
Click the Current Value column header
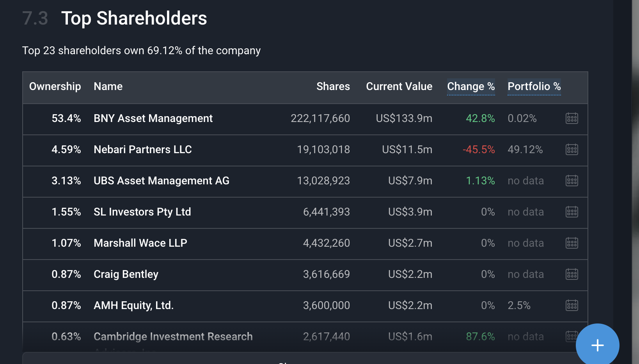[399, 87]
